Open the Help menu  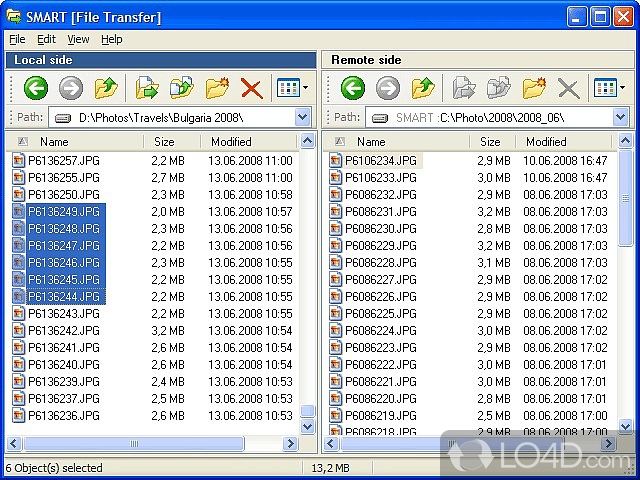point(112,39)
